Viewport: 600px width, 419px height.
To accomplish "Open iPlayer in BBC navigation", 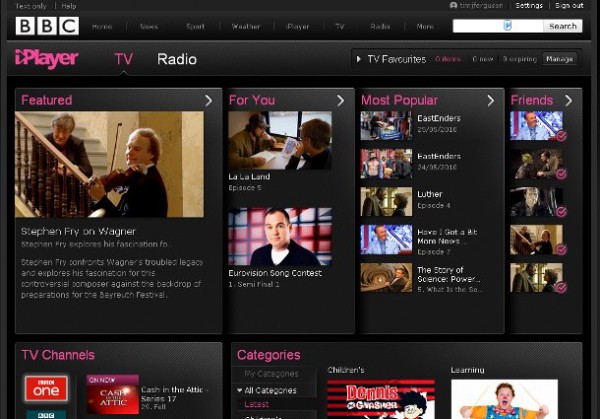I will tap(298, 26).
